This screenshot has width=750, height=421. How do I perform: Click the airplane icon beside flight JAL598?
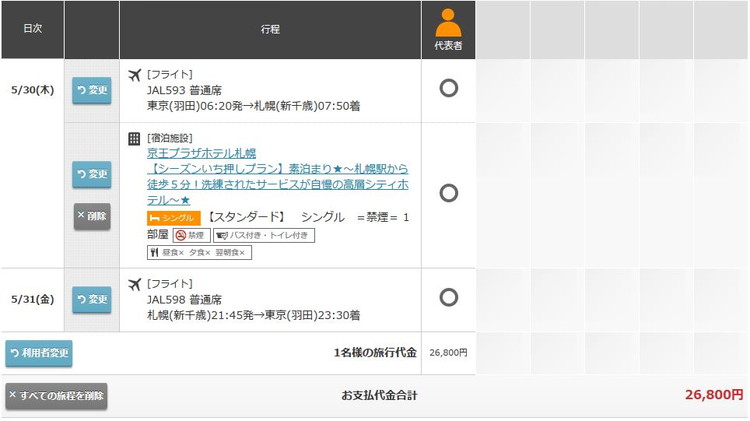tap(135, 285)
